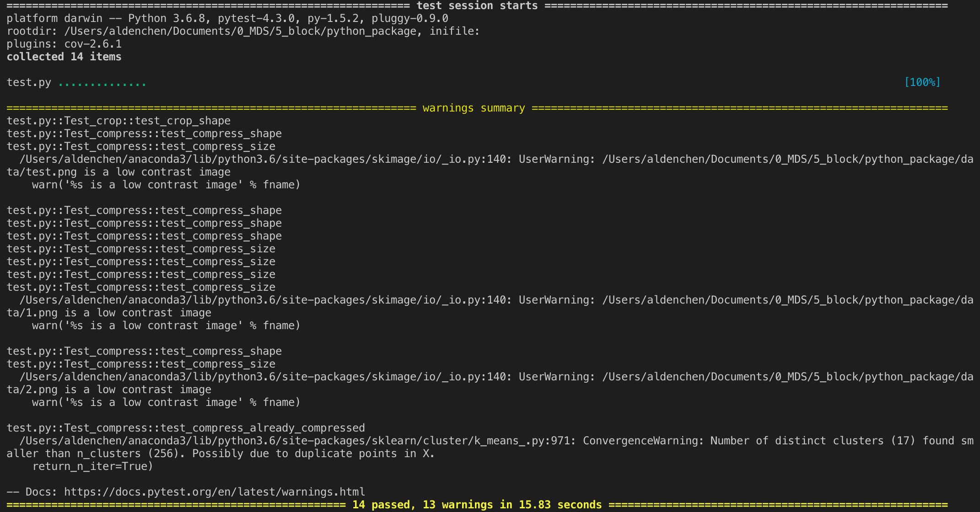
Task: Click the warnings summary header line
Action: (x=474, y=108)
